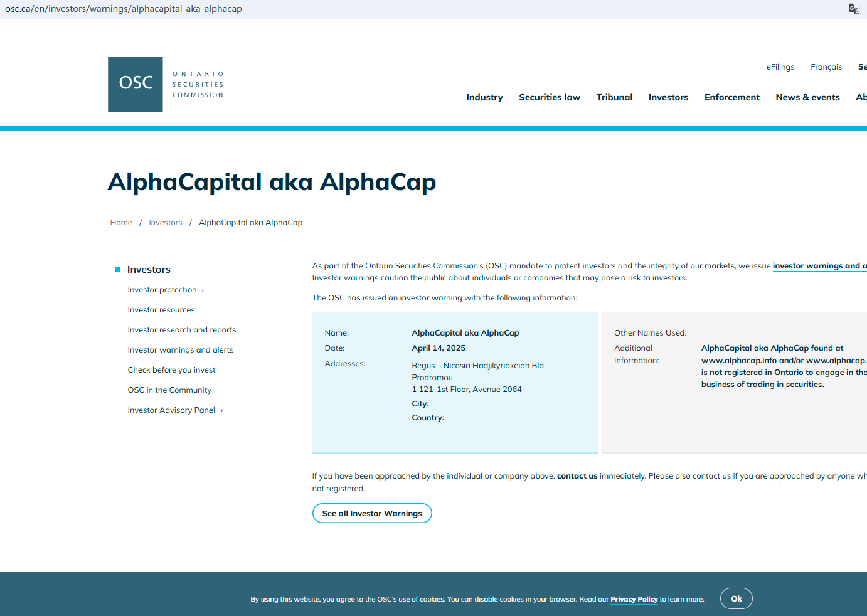Accept cookies with Ok button
This screenshot has height=616, width=867.
click(x=737, y=598)
